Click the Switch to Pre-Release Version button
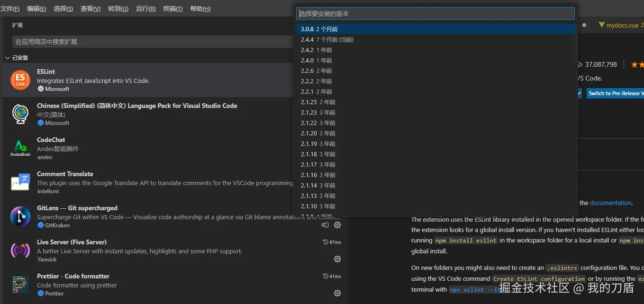 tap(616, 93)
